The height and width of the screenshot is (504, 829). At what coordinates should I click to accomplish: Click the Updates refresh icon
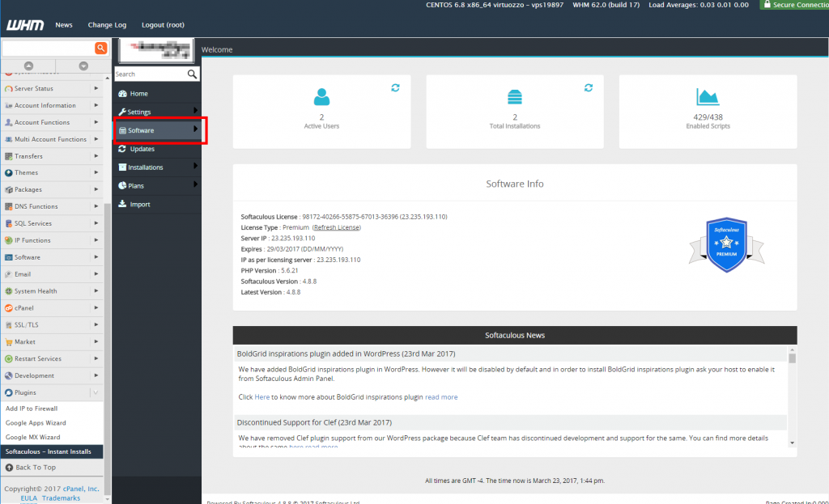(x=122, y=149)
